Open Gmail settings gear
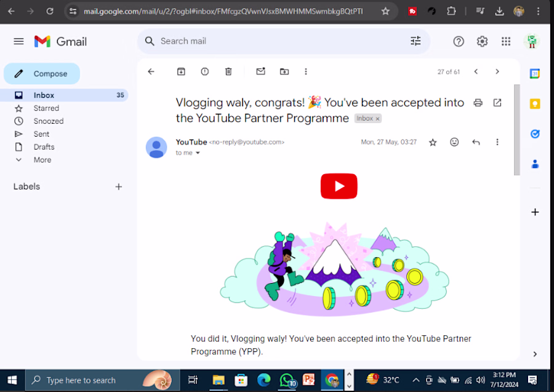The image size is (554, 392). click(482, 41)
